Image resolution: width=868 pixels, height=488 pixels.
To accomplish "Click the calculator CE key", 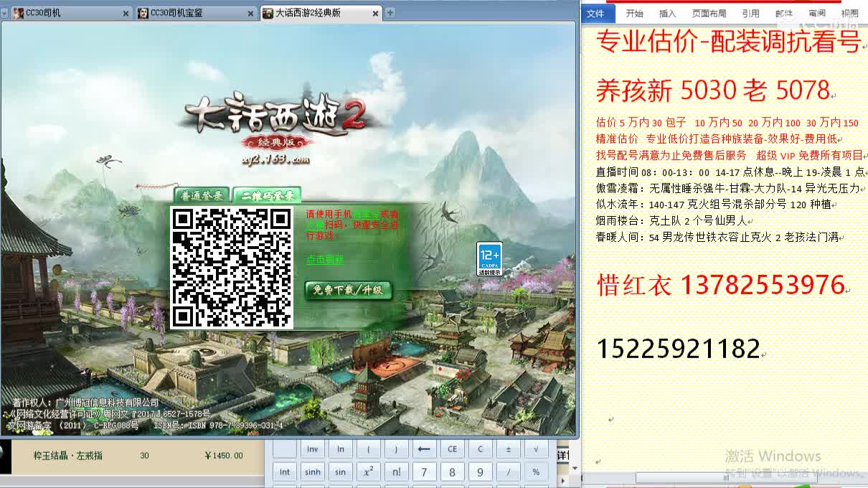I will tap(452, 449).
